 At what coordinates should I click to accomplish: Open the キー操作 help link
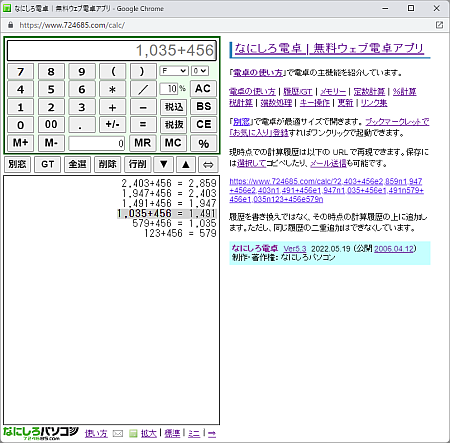coord(315,103)
